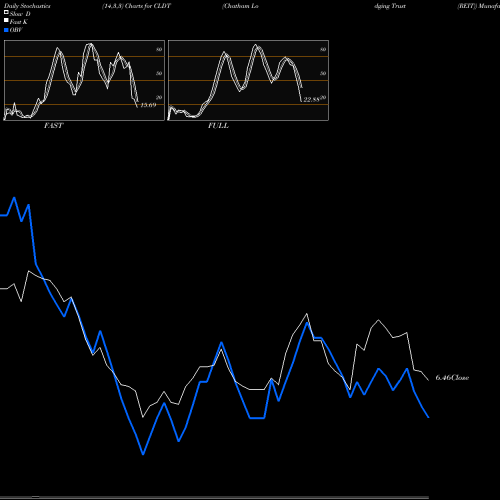Click the 15.69 value in FAST chart
500x500 pixels.
(x=148, y=105)
